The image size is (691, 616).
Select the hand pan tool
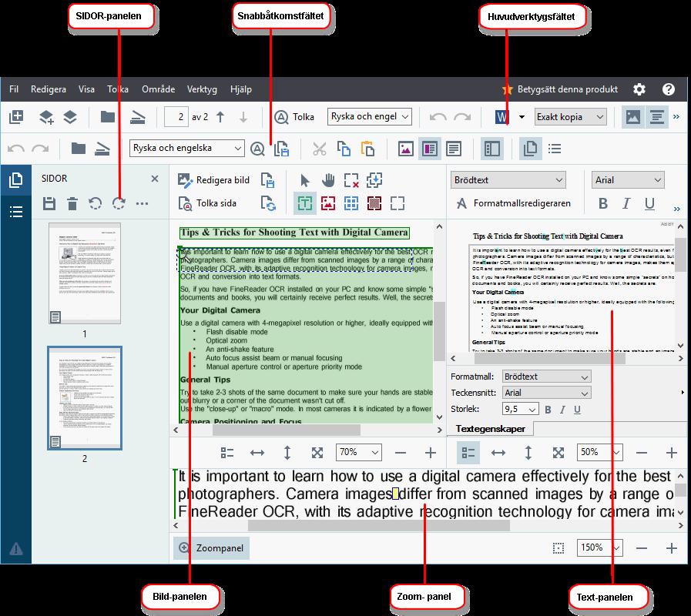click(x=328, y=180)
